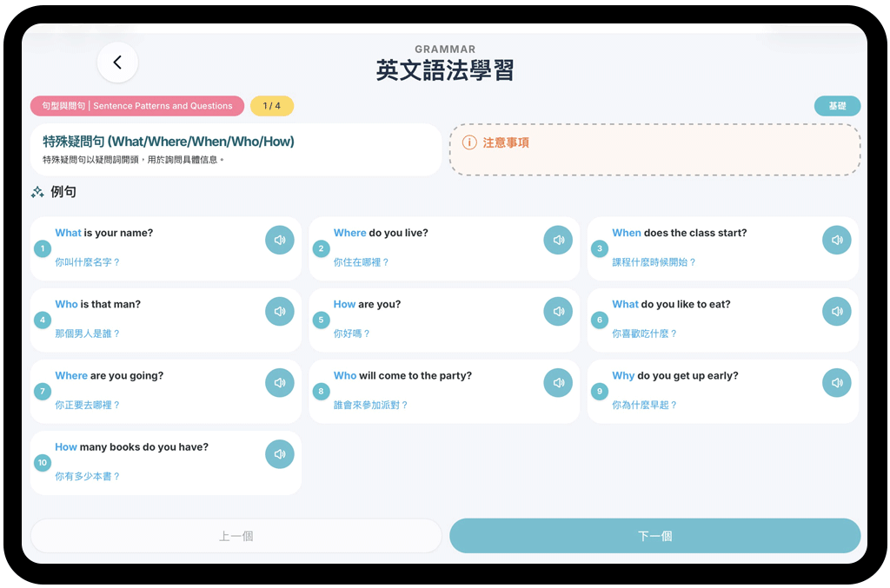The image size is (890, 588).
Task: Click the sentence "When does the class start?"
Action: (x=680, y=233)
